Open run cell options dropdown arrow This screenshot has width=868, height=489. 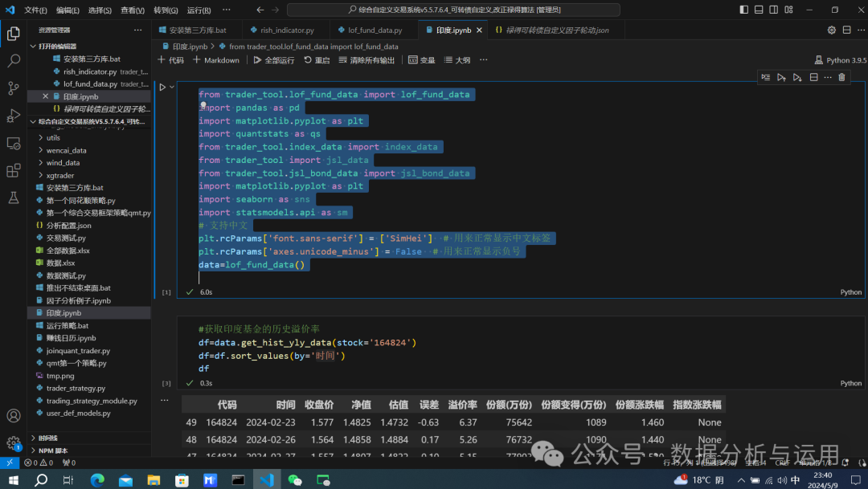(172, 87)
